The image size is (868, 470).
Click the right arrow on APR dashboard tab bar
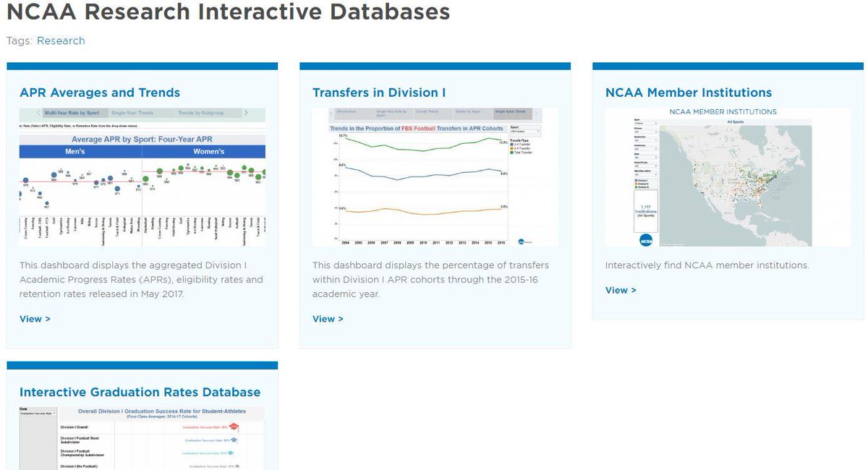tap(246, 113)
